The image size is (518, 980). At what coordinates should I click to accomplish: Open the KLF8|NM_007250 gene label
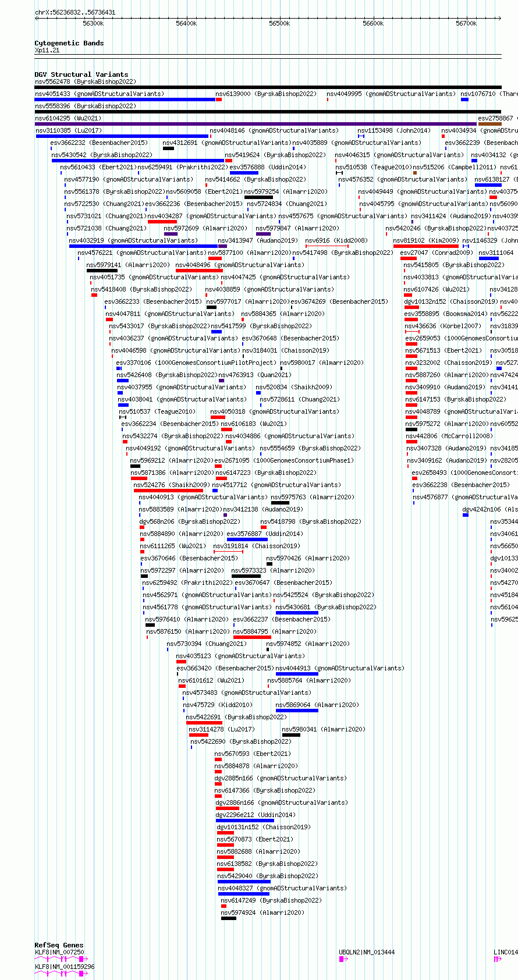point(59,952)
